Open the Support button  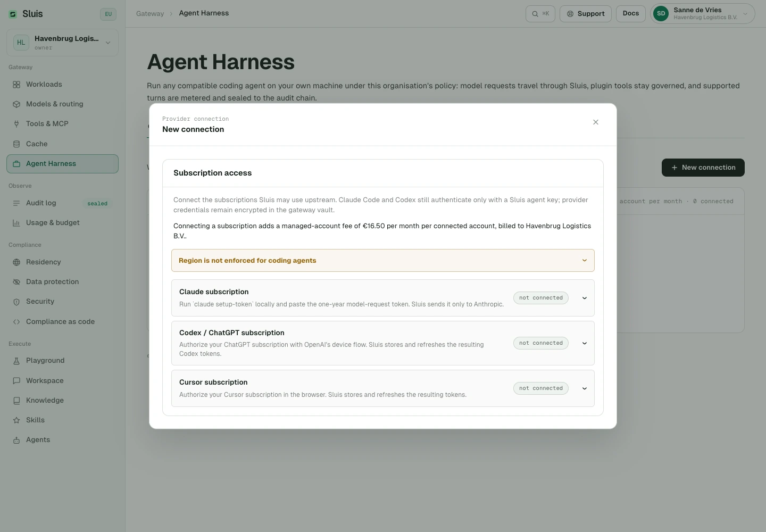tap(586, 14)
